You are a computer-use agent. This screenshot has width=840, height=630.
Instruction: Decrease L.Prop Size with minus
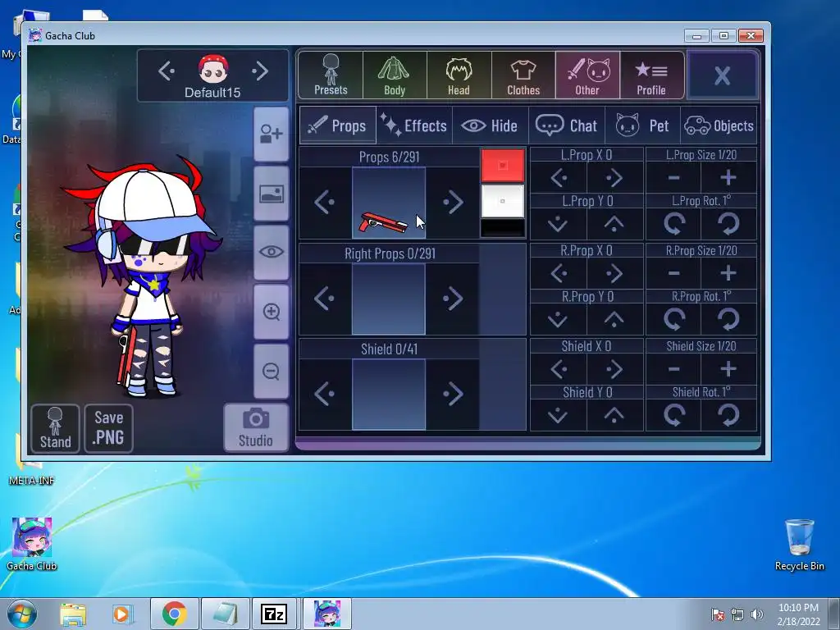(x=674, y=177)
